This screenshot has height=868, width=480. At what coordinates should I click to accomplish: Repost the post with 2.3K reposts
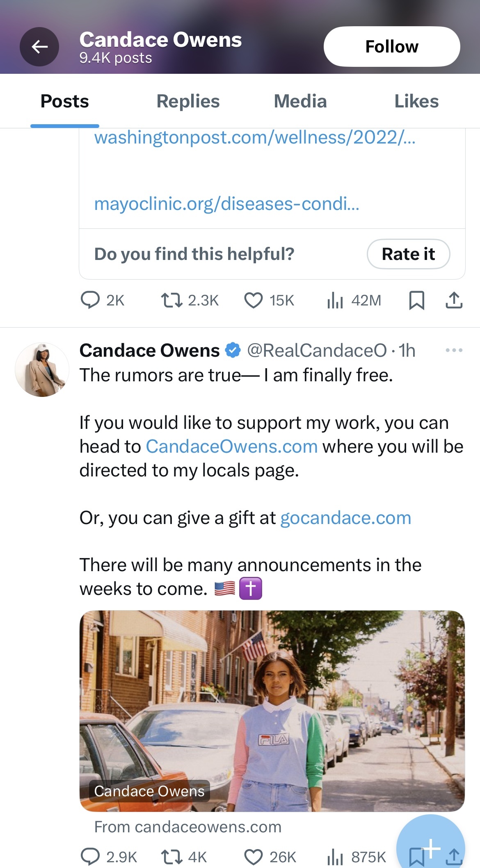click(190, 300)
